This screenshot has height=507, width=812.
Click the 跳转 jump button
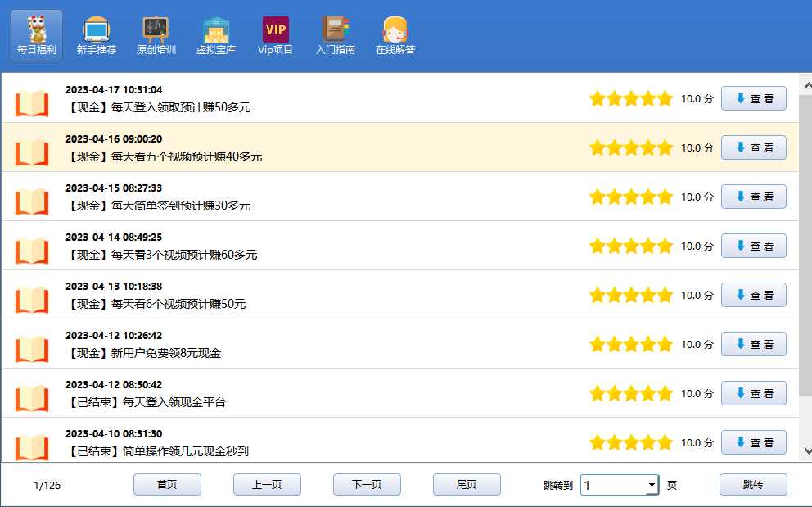click(x=753, y=485)
